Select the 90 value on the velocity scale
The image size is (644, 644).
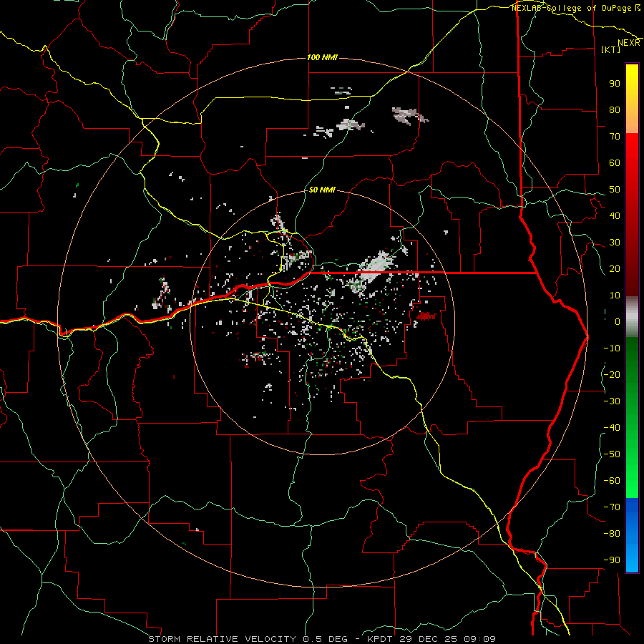point(615,84)
